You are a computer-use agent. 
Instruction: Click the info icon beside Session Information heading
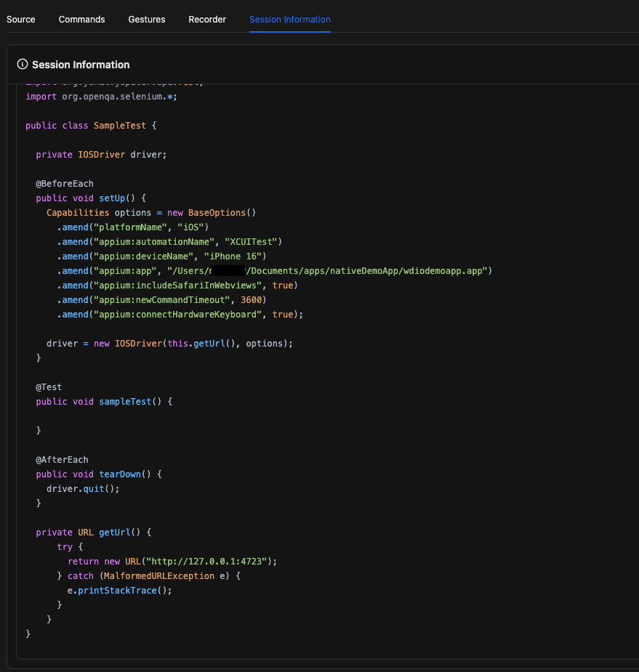click(23, 65)
